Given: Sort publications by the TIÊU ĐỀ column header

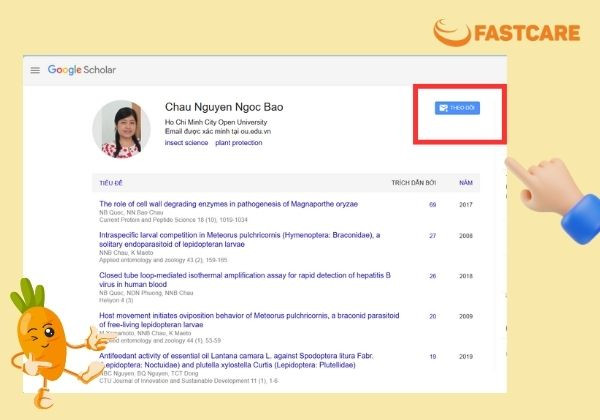Looking at the screenshot, I should tap(111, 183).
